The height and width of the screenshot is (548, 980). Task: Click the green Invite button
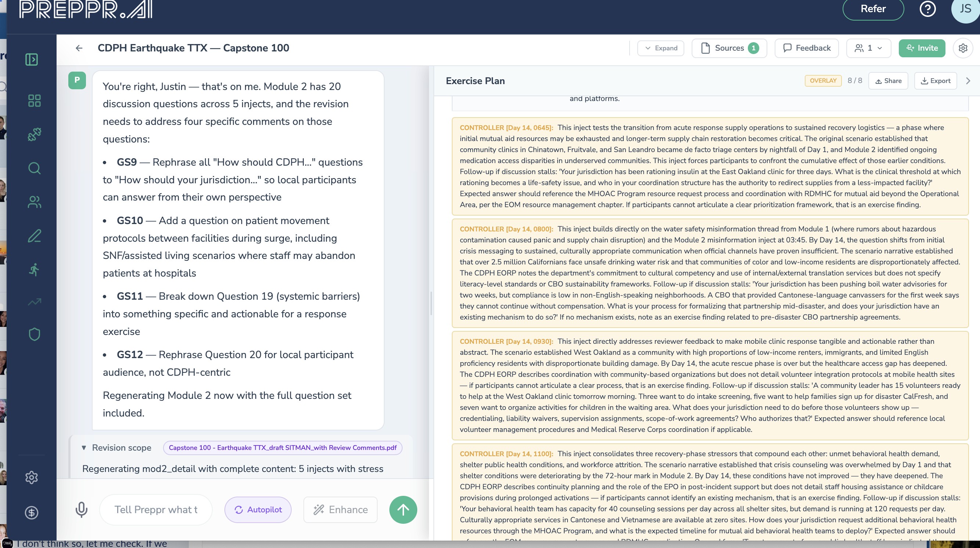[922, 48]
